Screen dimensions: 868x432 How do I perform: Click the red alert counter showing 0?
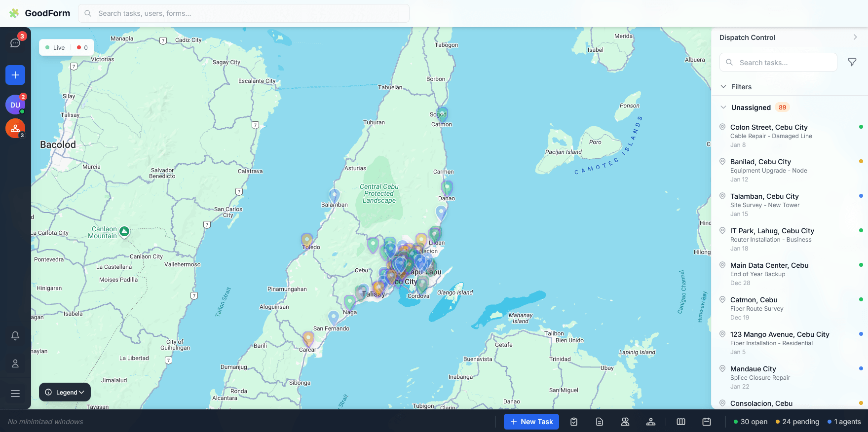pos(82,47)
